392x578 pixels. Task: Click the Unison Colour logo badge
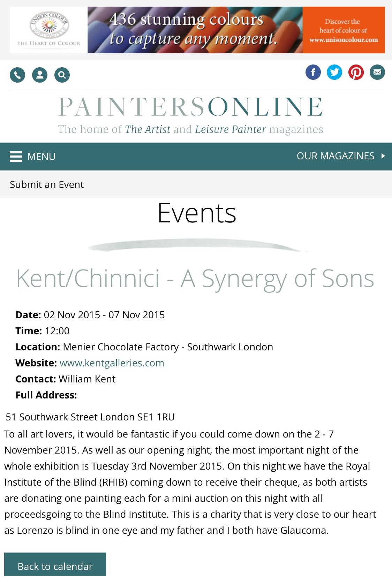(49, 30)
